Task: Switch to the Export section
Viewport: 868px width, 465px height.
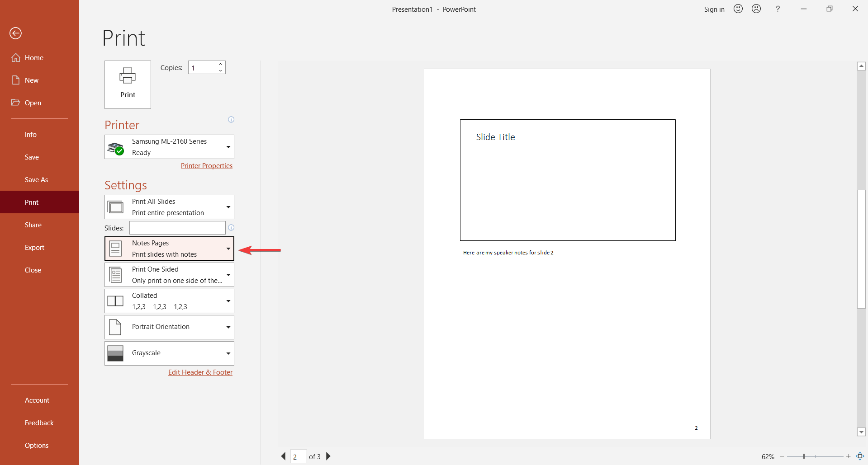Action: coord(34,247)
